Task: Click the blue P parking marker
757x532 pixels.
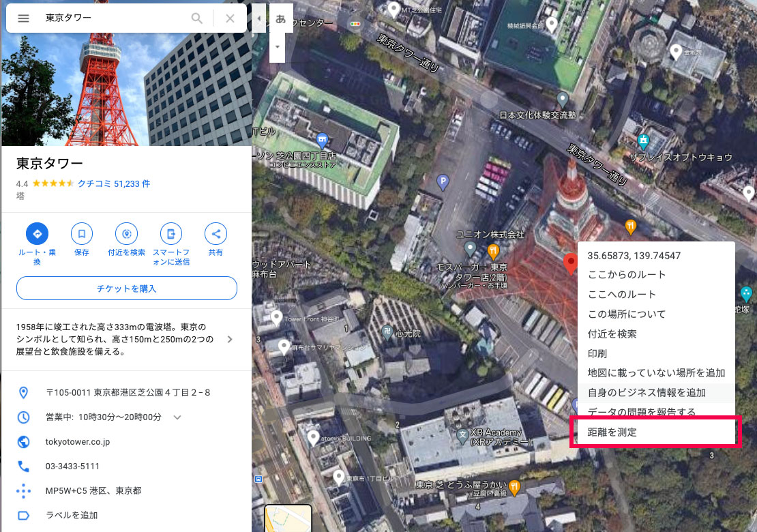Action: pyautogui.click(x=443, y=182)
